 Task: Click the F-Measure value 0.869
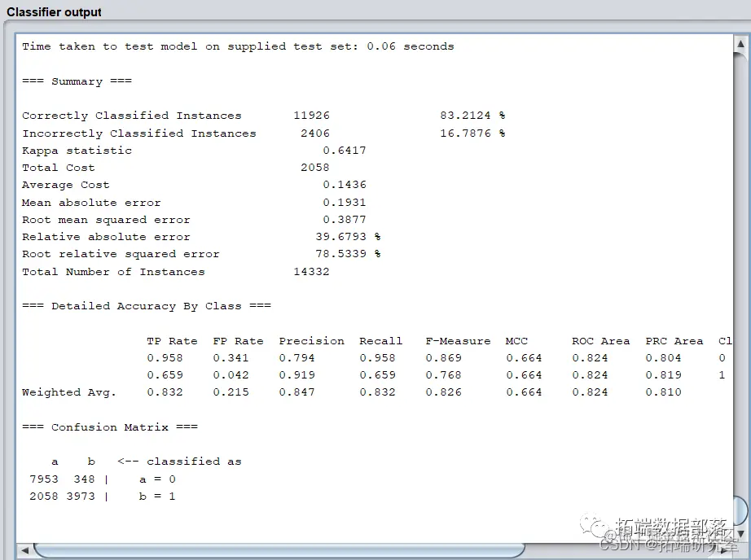point(443,358)
